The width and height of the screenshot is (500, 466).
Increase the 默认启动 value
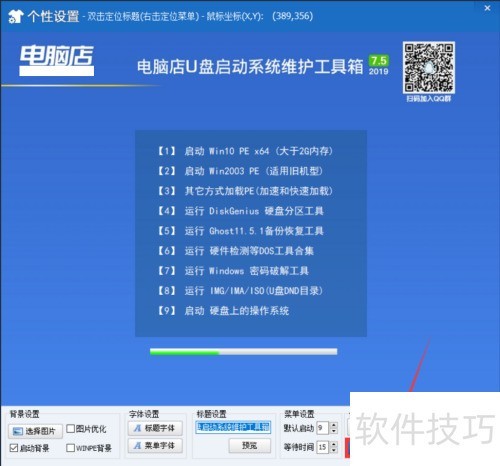(x=334, y=425)
